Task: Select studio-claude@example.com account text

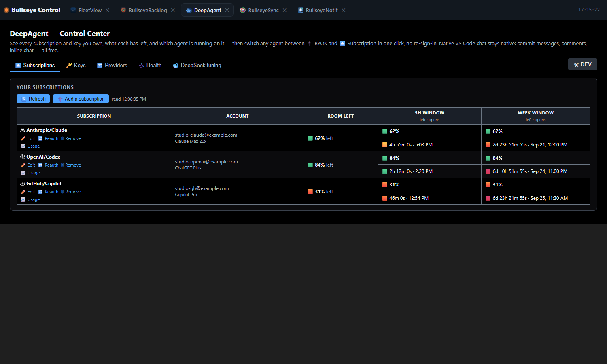Action: (x=206, y=135)
